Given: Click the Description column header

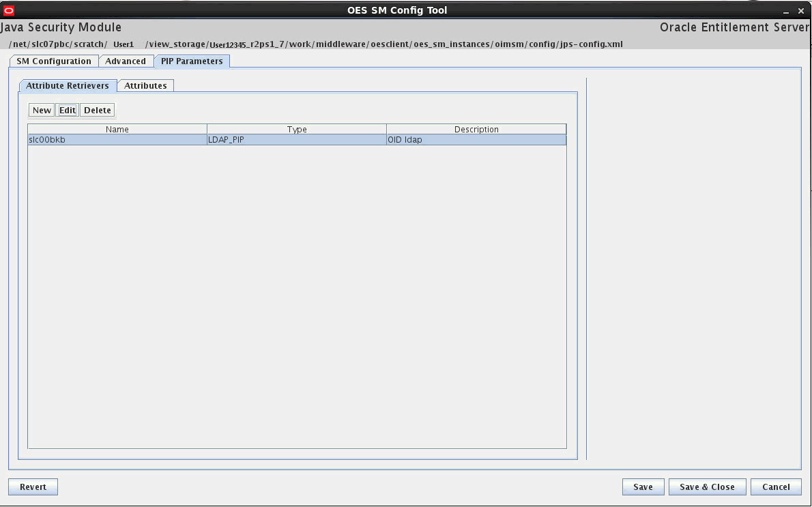Looking at the screenshot, I should [x=476, y=129].
